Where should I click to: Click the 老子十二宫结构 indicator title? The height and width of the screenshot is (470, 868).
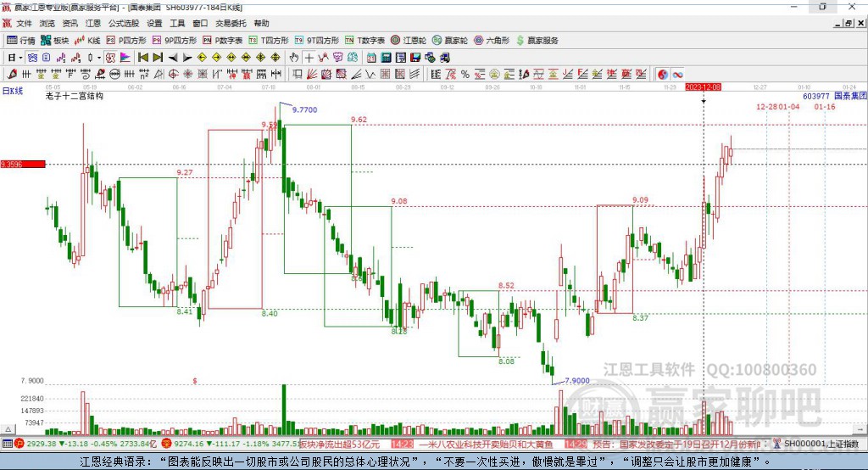(x=75, y=96)
